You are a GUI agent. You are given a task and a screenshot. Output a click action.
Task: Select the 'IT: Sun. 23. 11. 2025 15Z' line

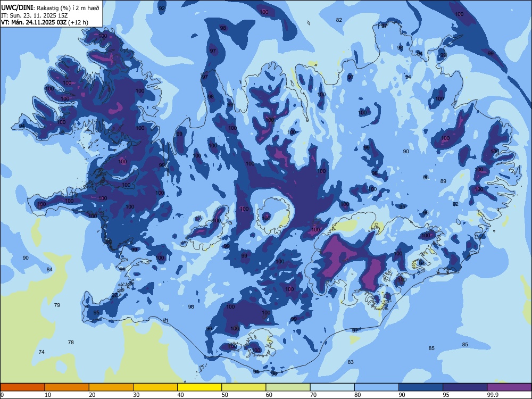click(x=34, y=15)
